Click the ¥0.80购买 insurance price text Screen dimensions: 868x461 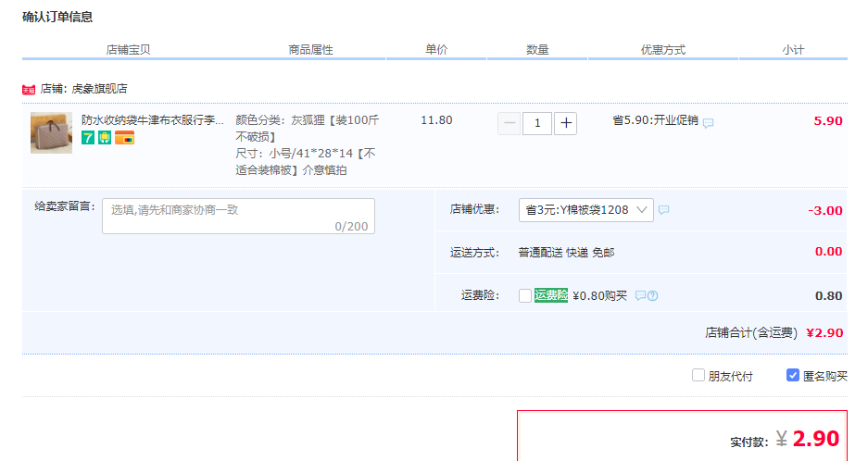coord(599,295)
